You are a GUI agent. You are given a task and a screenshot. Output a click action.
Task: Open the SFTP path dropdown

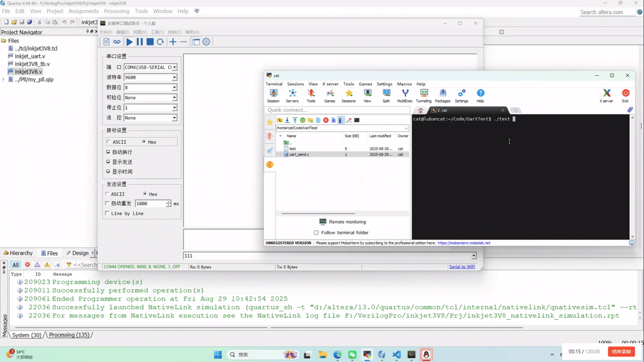coord(406,128)
